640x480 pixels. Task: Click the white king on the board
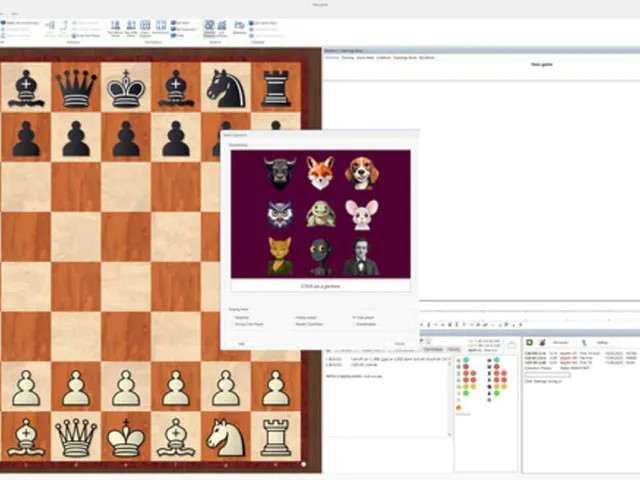[x=126, y=437]
